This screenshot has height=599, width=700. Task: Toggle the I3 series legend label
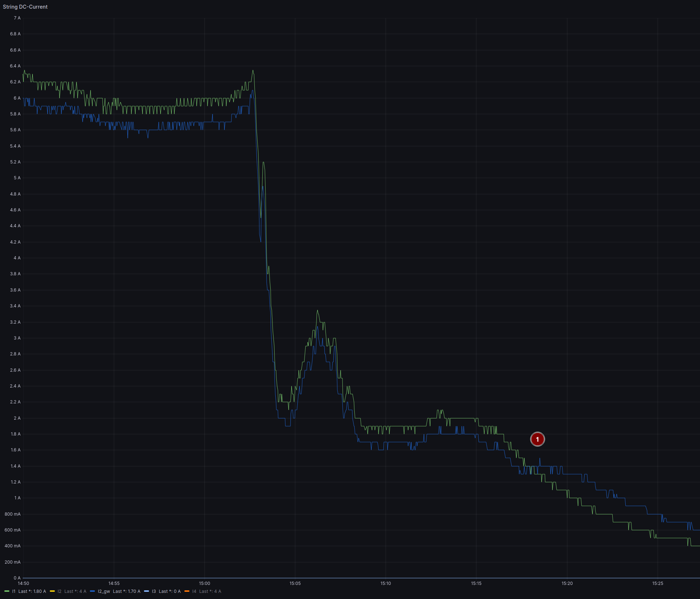[x=154, y=591]
